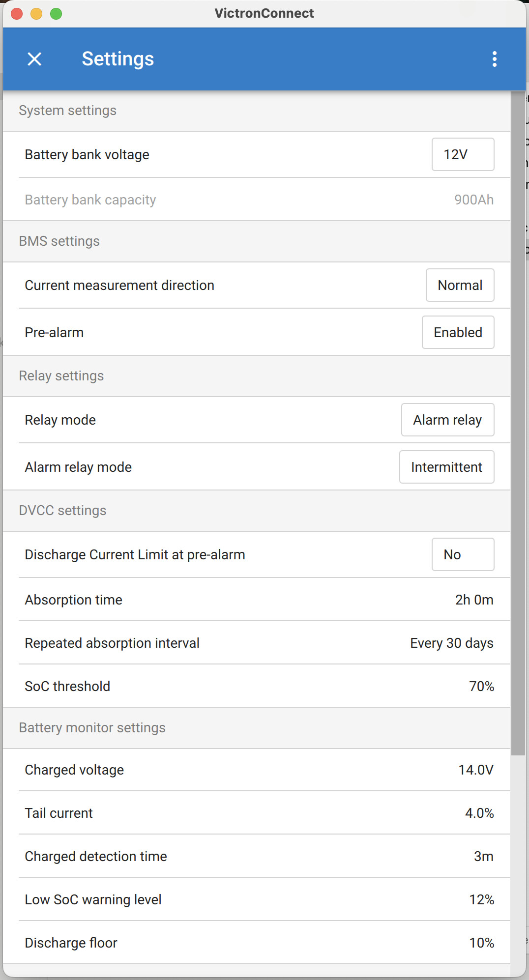The image size is (529, 980).
Task: Open the Pre-alarm Enabled selector
Action: point(458,332)
